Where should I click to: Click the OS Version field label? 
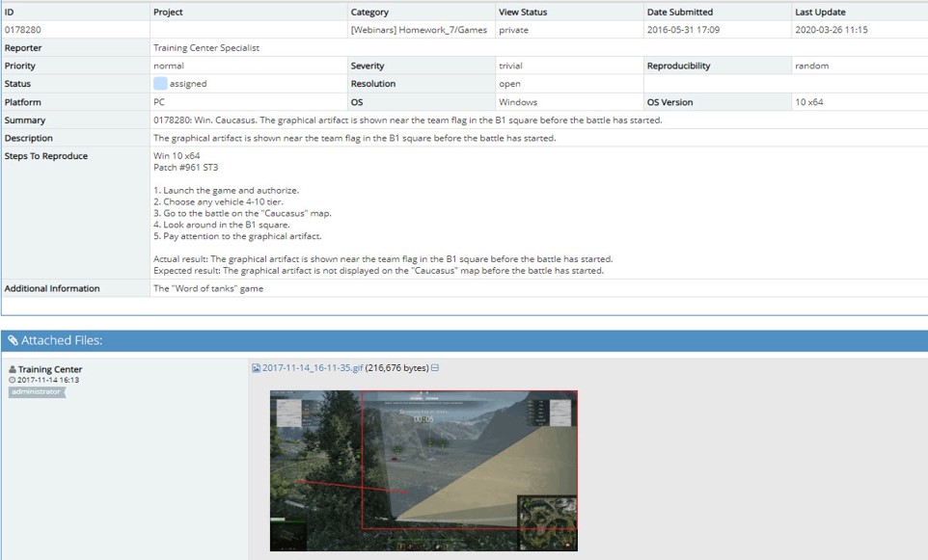tap(670, 102)
